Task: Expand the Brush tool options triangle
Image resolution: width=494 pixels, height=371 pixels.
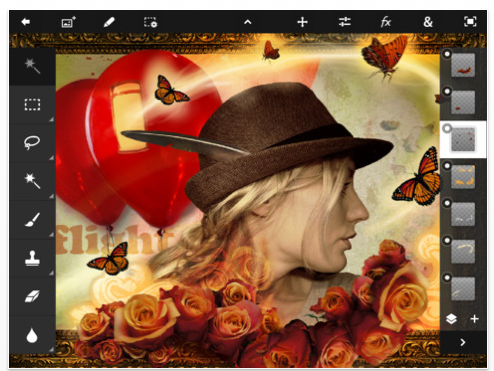Action: (x=51, y=234)
